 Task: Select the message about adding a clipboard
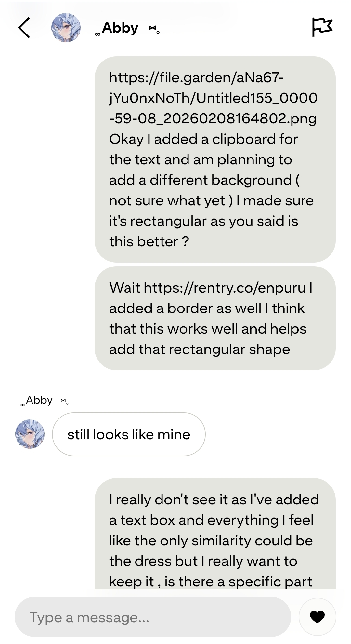coord(215,159)
